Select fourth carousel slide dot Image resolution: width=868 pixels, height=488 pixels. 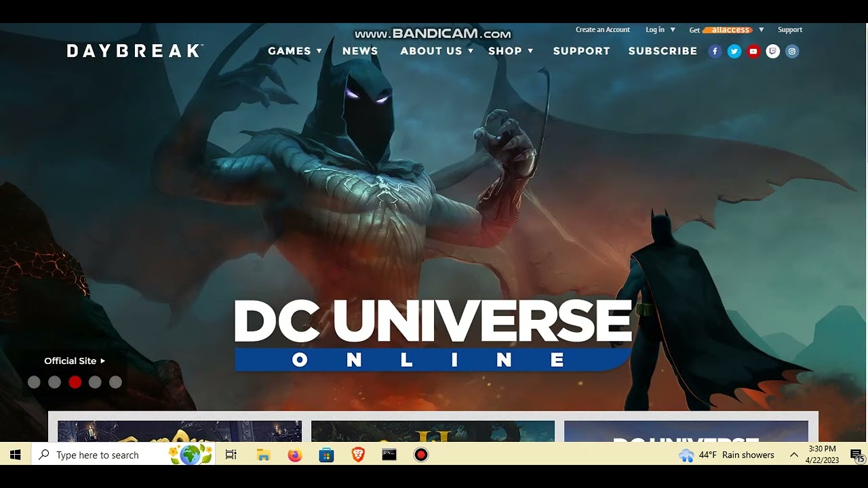95,382
